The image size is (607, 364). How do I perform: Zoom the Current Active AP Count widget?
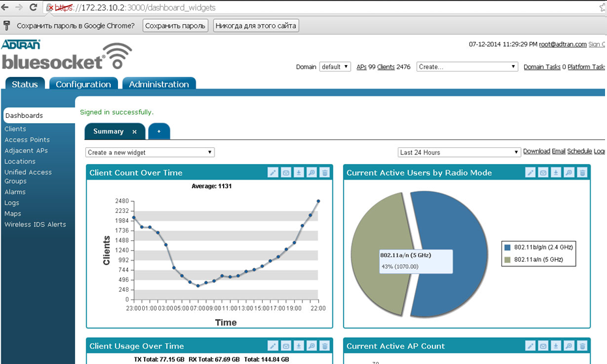tap(569, 346)
